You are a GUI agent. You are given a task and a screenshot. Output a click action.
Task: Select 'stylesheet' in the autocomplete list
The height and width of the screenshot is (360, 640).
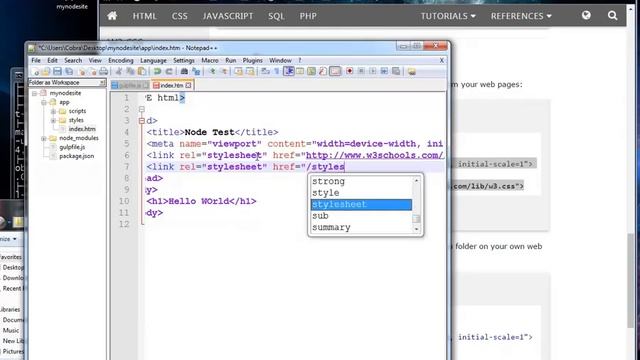[361, 204]
